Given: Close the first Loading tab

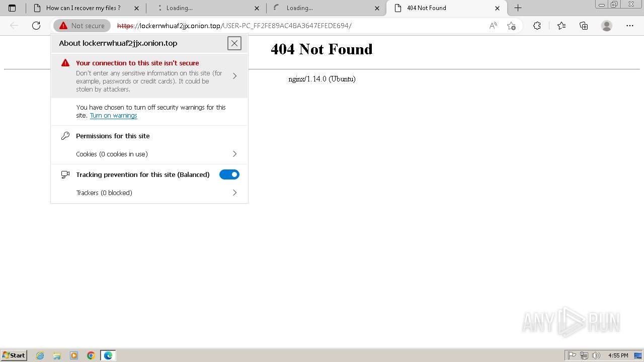Looking at the screenshot, I should pyautogui.click(x=257, y=8).
